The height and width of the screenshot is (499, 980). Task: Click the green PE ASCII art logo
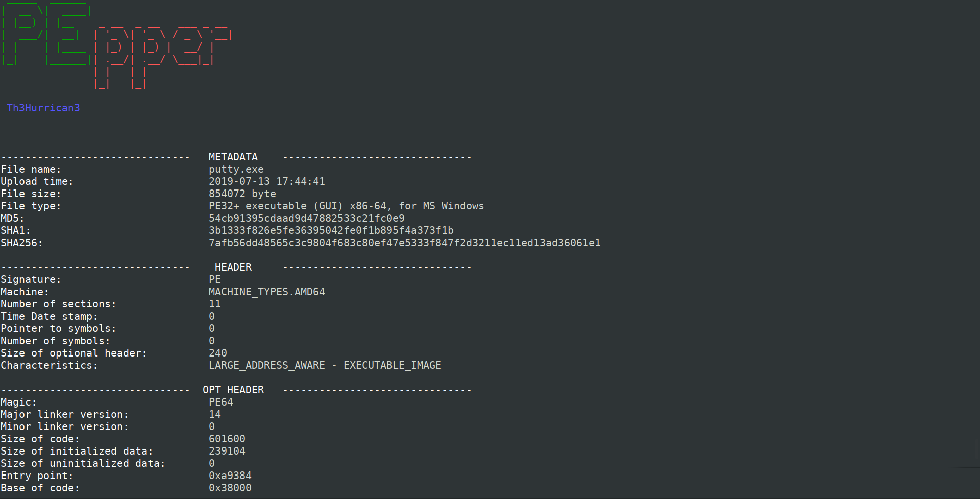(46, 33)
